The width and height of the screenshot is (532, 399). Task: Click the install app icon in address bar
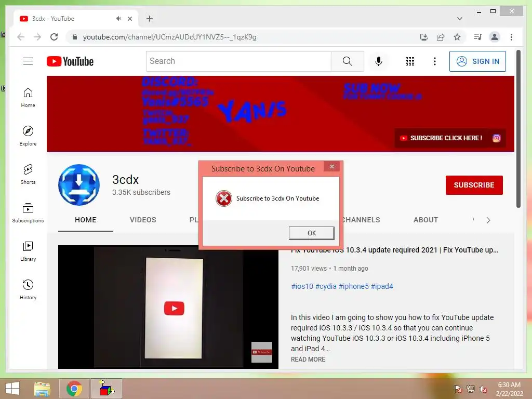pyautogui.click(x=424, y=37)
